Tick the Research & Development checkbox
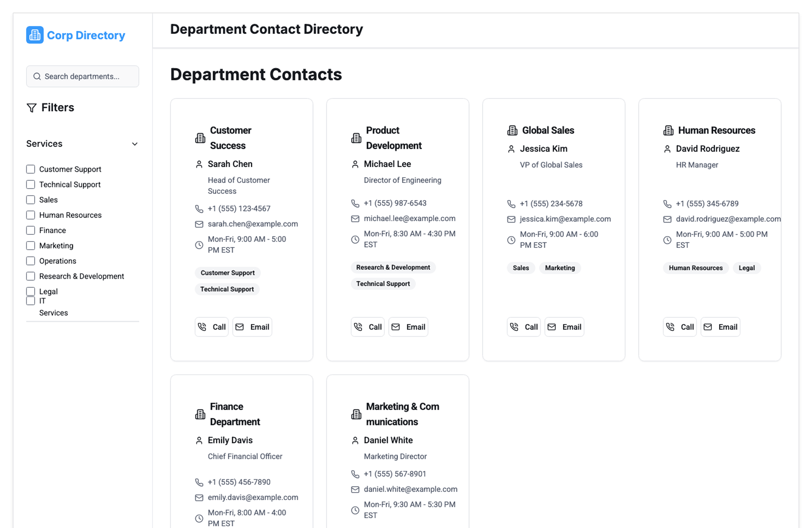 pos(30,276)
